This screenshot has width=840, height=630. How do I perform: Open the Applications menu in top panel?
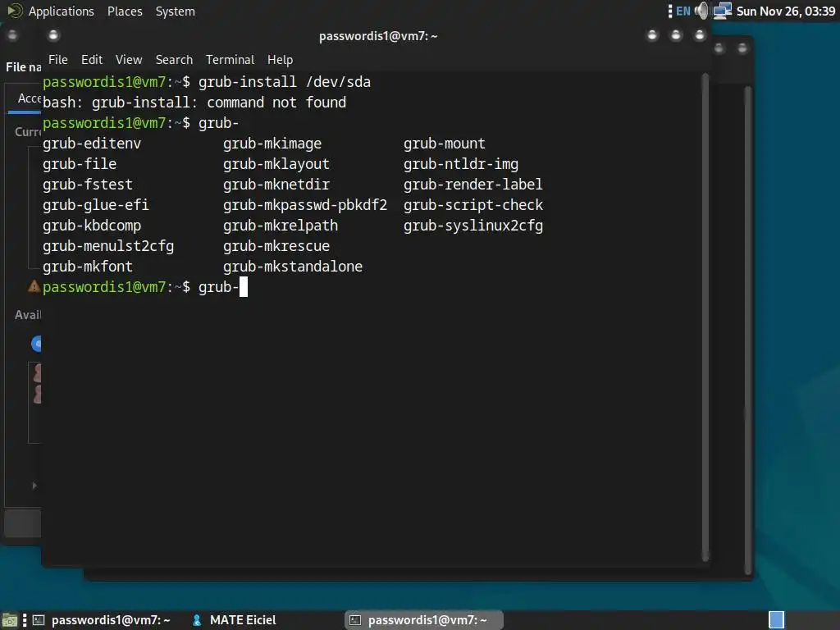coord(61,11)
